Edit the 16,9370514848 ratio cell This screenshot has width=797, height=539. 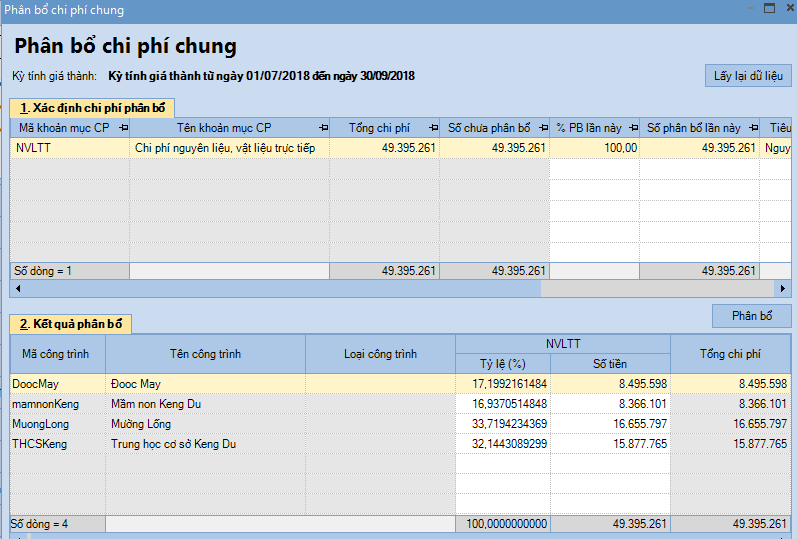pos(503,404)
